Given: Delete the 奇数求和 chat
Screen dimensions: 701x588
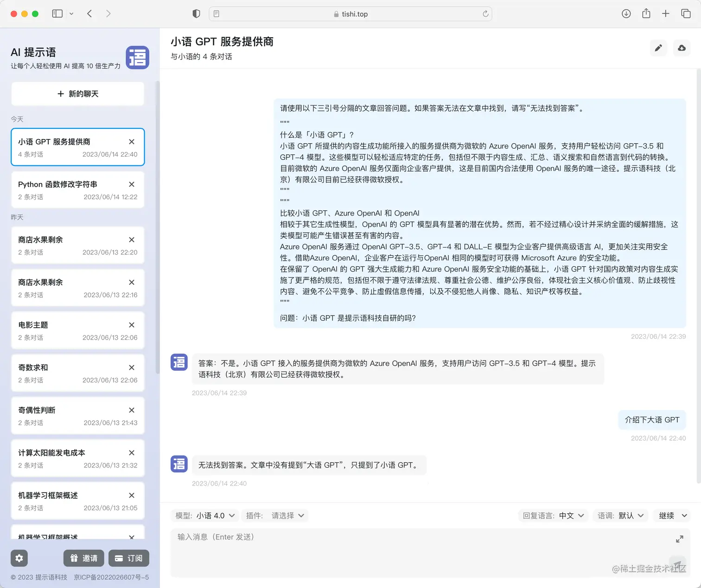Looking at the screenshot, I should pos(132,367).
